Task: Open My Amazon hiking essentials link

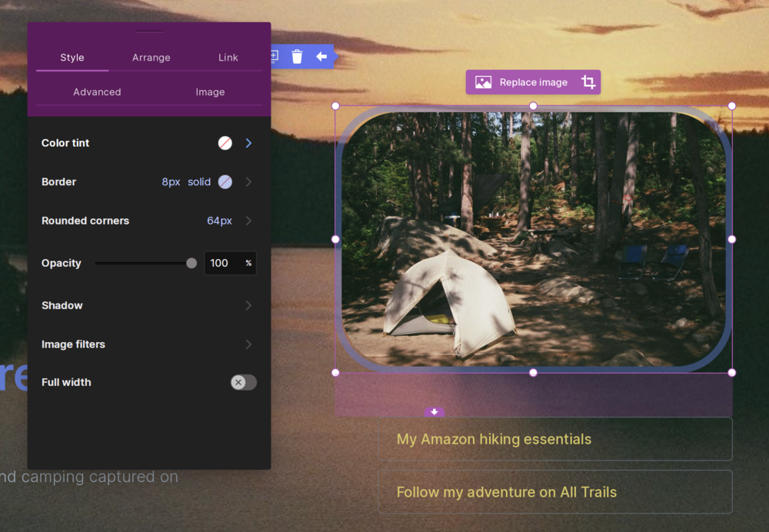Action: 555,439
